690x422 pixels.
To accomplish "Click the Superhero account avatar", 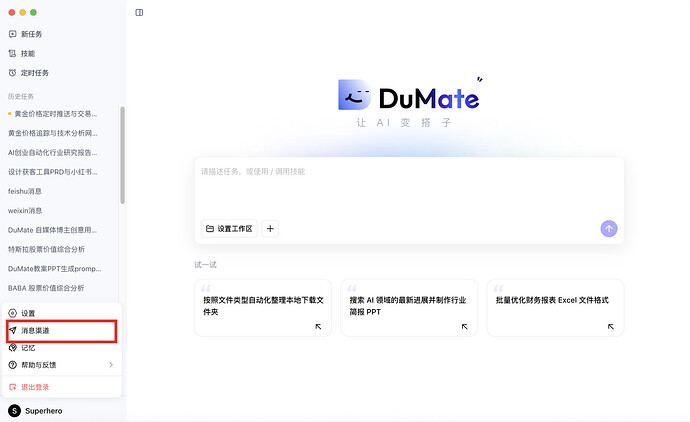I will pyautogui.click(x=15, y=411).
